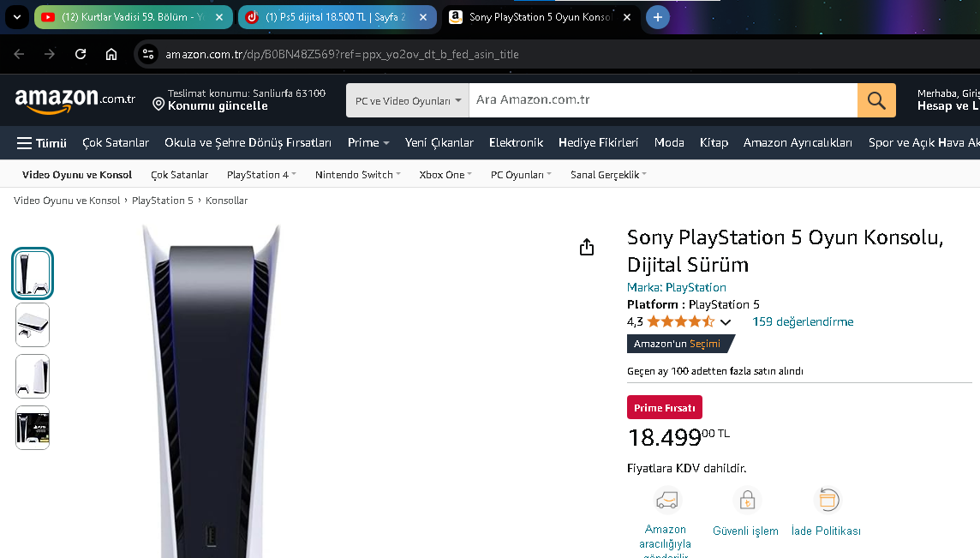Focus the Ara Amazon.com.tr search field
Viewport: 980px width, 558px height.
[x=663, y=100]
